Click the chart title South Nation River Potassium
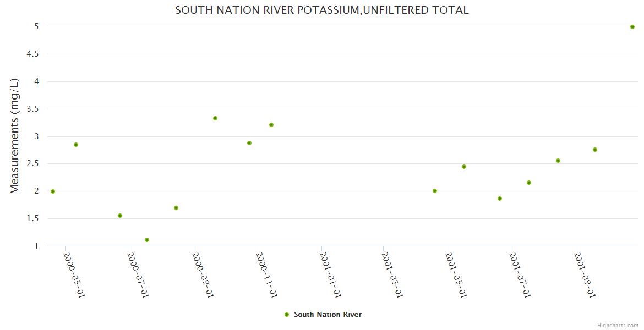This screenshot has width=644, height=330. tap(321, 10)
